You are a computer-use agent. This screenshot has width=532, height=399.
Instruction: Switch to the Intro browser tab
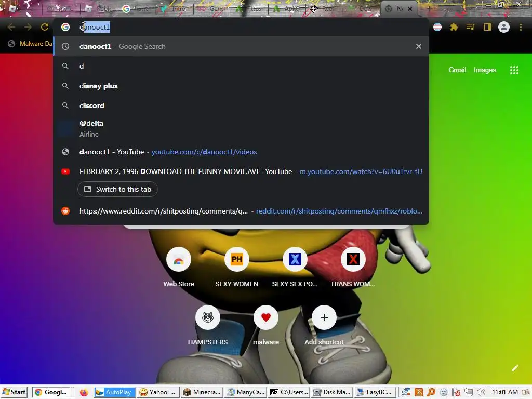174,9
